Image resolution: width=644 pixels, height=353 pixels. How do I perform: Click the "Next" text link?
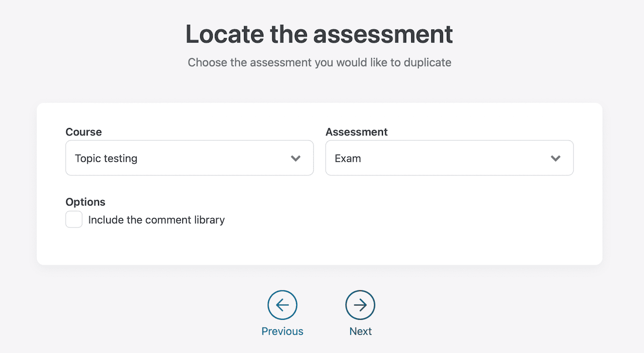coord(361,331)
